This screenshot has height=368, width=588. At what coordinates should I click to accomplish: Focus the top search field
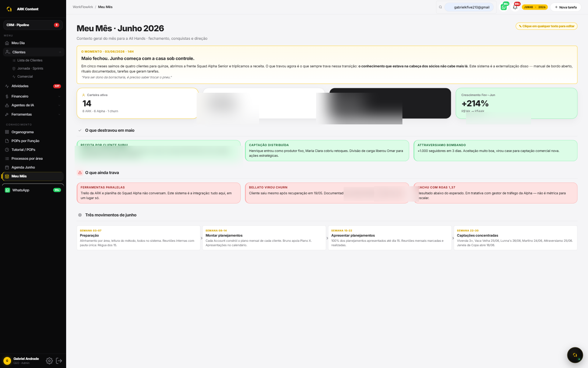coord(469,7)
